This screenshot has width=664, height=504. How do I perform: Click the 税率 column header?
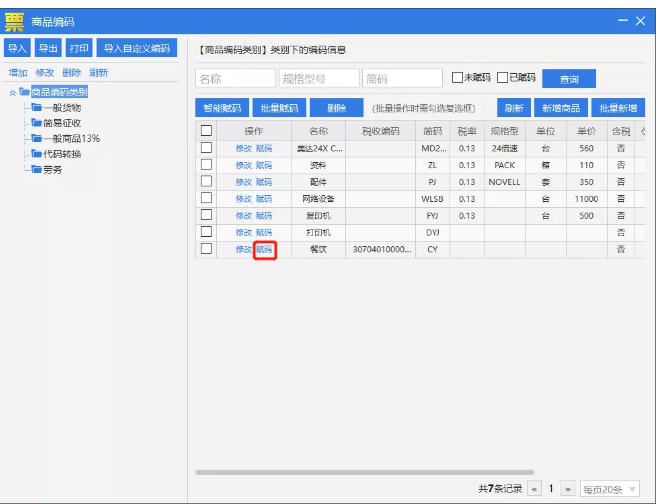coord(467,131)
